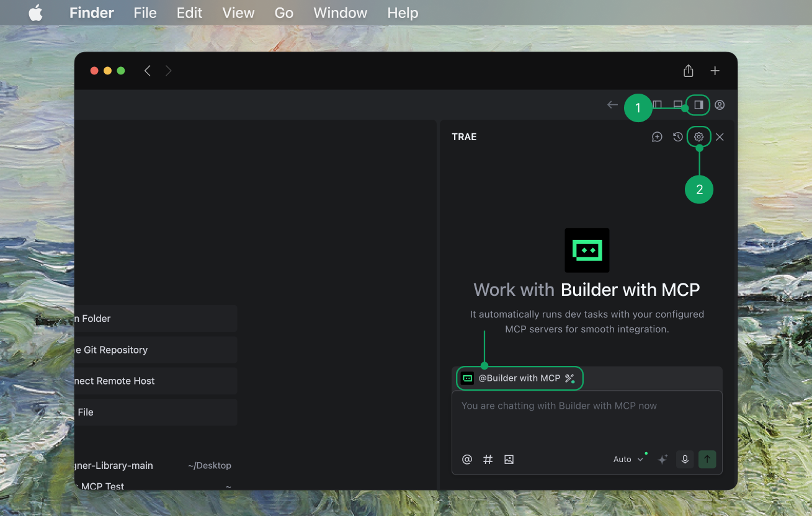812x516 pixels.
Task: Click the tools icon beside Builder with MCP
Action: click(x=570, y=378)
